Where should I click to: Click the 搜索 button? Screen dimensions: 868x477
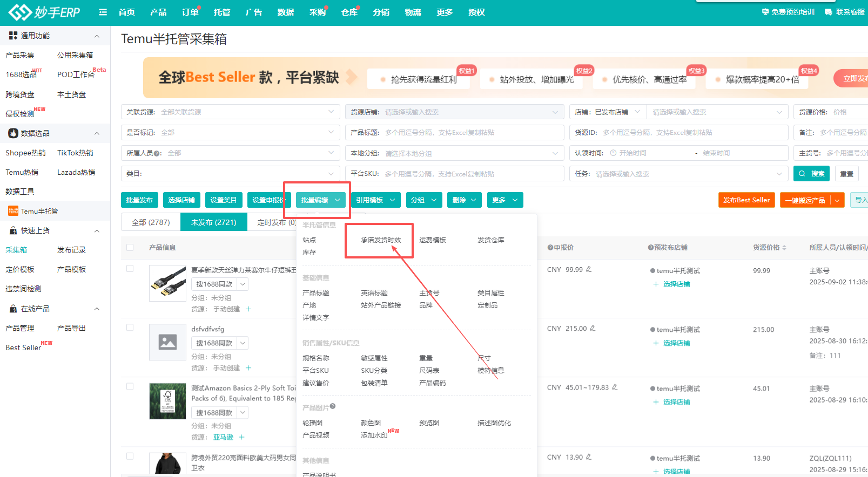(x=811, y=174)
